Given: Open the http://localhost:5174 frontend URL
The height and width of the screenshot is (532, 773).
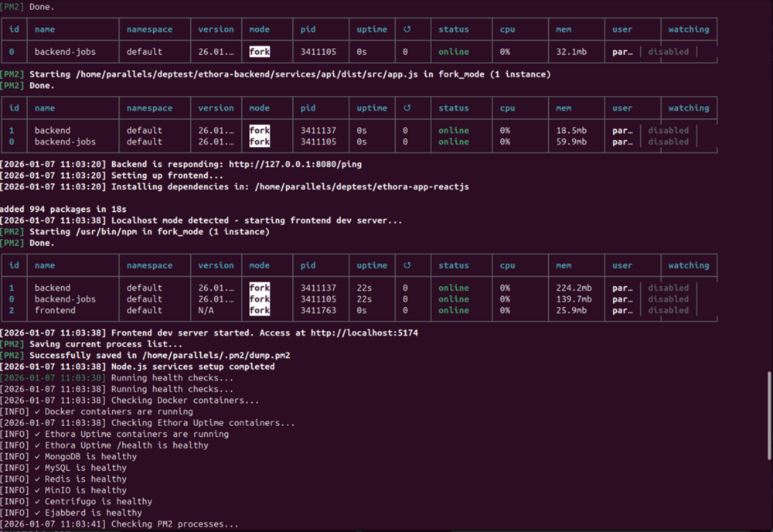Looking at the screenshot, I should pos(364,332).
